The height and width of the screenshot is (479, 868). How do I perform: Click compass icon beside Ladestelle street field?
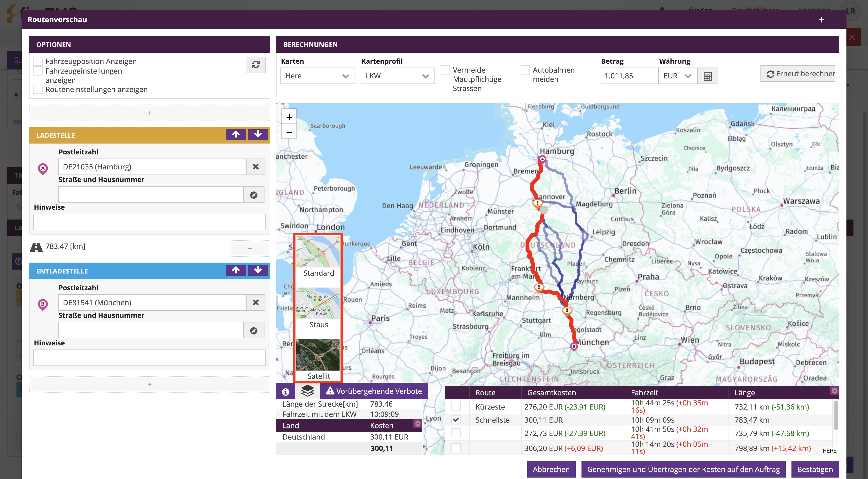coord(254,195)
